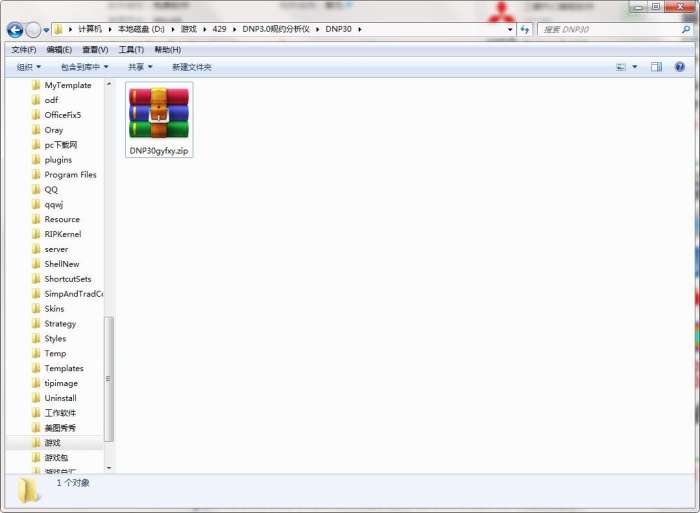Select the Oray folder in the tree
The image size is (700, 513).
tap(48, 130)
